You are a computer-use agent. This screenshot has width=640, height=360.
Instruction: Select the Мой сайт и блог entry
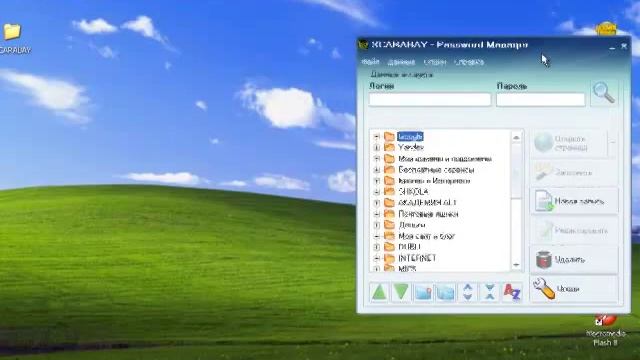(427, 236)
